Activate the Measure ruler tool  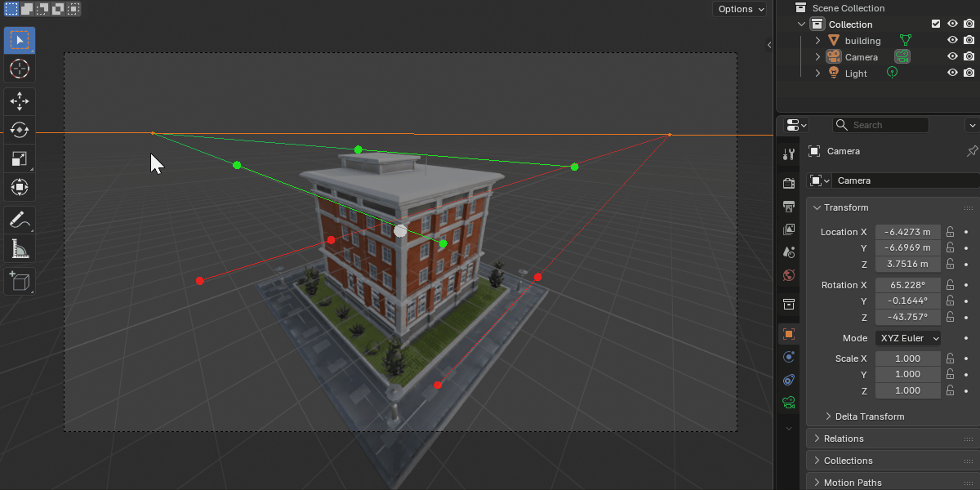tap(20, 247)
